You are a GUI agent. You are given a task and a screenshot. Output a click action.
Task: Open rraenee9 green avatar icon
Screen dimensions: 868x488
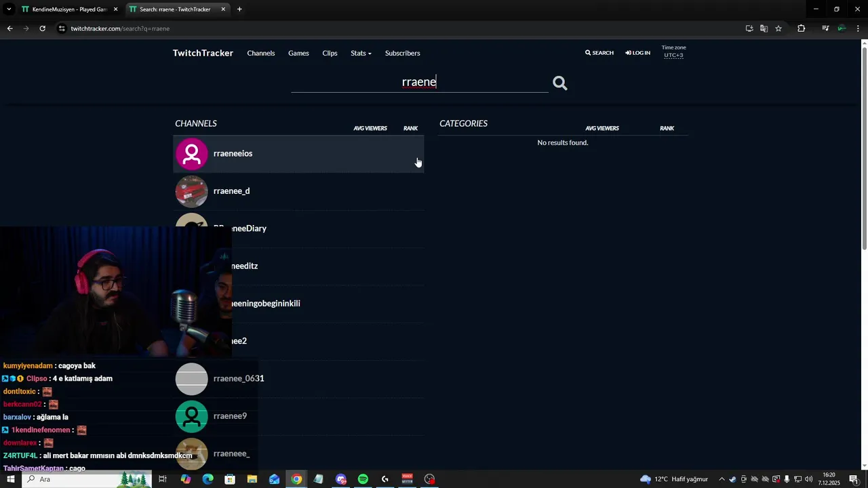[192, 416]
